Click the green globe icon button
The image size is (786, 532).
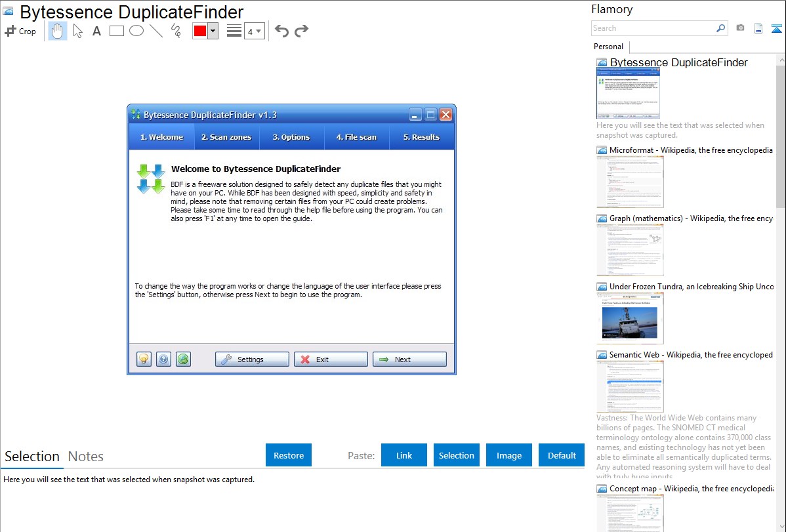(x=184, y=359)
